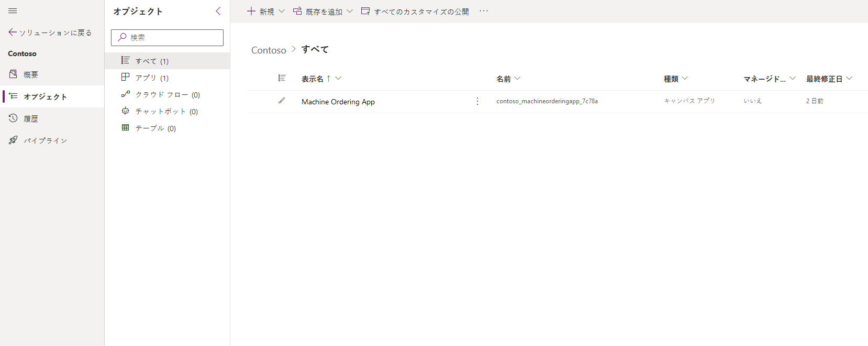Viewport: 868px width, 346px height.
Task: Click the テーブル table icon
Action: point(125,128)
